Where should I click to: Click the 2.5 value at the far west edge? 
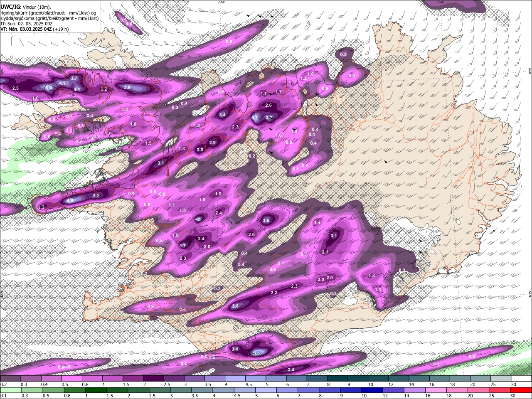click(15, 88)
